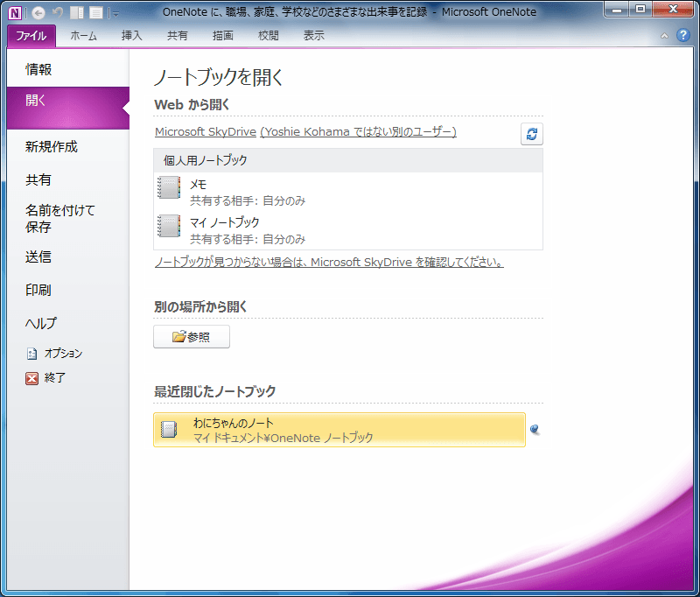700x597 pixels.
Task: Click the OneNote app icon in title bar
Action: tap(15, 13)
